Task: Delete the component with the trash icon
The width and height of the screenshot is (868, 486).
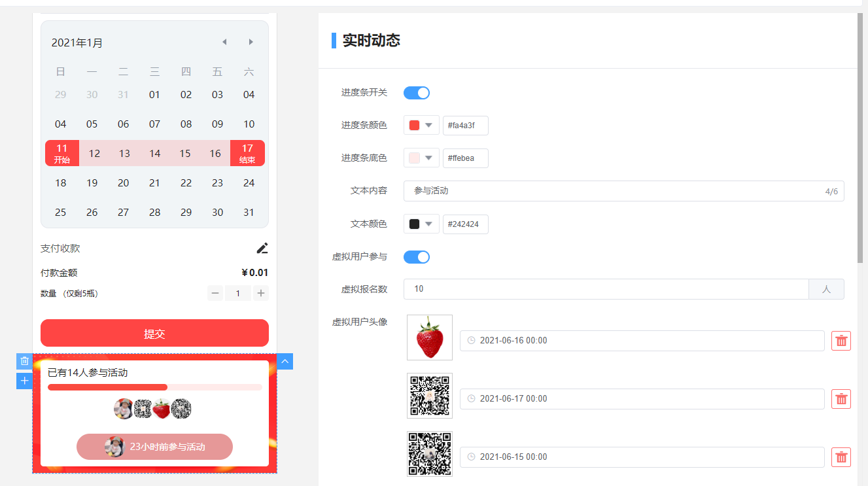Action: click(x=24, y=361)
